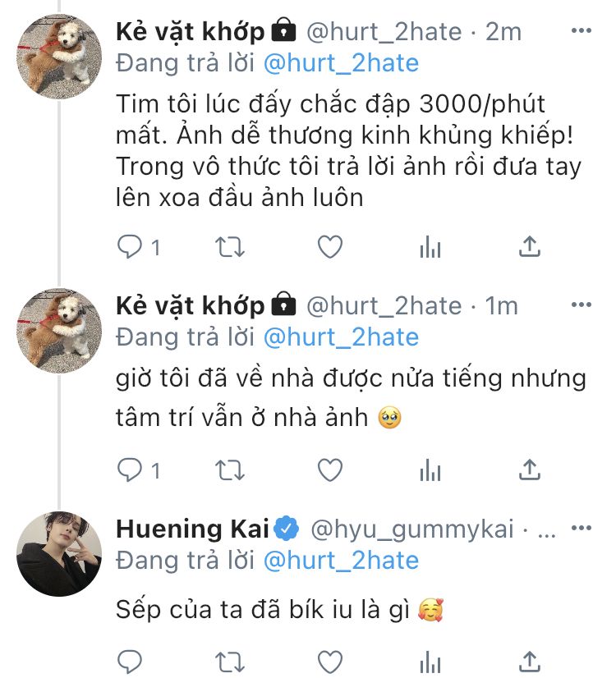The height and width of the screenshot is (678, 616).
Task: Retweet the 'tâm trí vẫn ở nhà ảnh' tweet
Action: coord(230,470)
